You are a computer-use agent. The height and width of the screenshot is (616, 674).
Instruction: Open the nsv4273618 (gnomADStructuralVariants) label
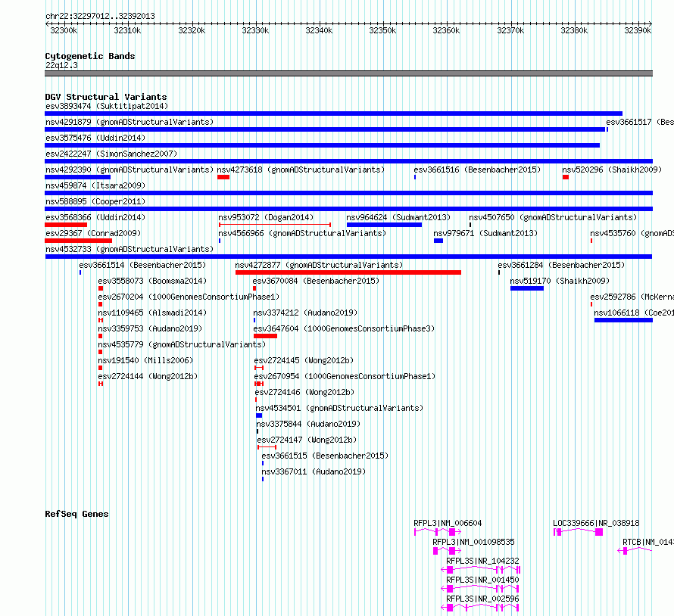(301, 170)
